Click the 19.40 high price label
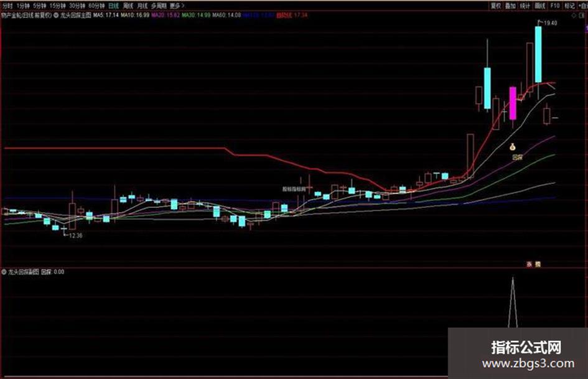This screenshot has width=588, height=379. pyautogui.click(x=550, y=23)
